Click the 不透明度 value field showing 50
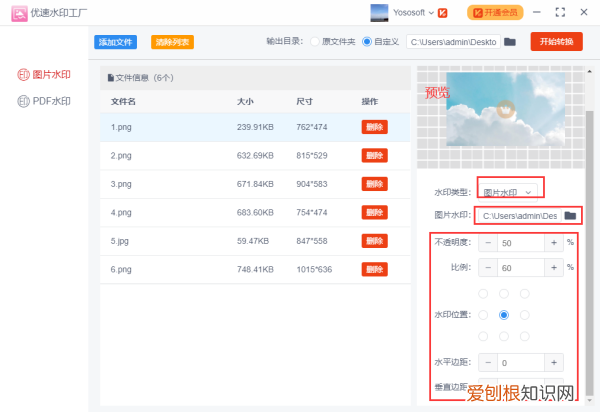This screenshot has height=412, width=600. pos(521,243)
